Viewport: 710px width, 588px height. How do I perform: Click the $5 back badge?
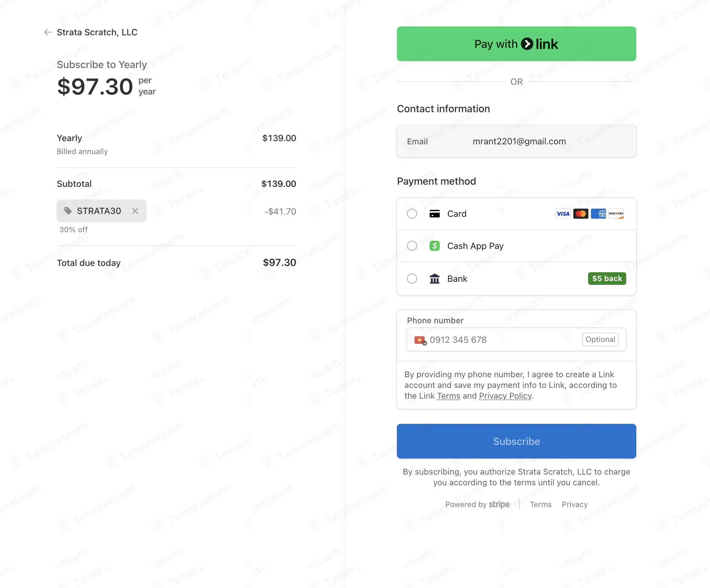point(607,279)
